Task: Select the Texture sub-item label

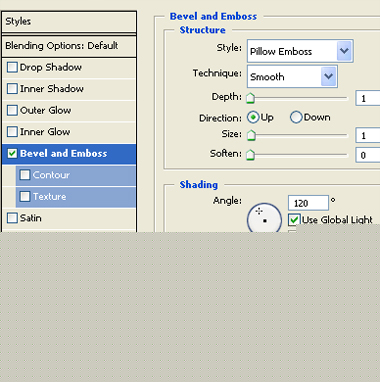Action: coord(49,196)
